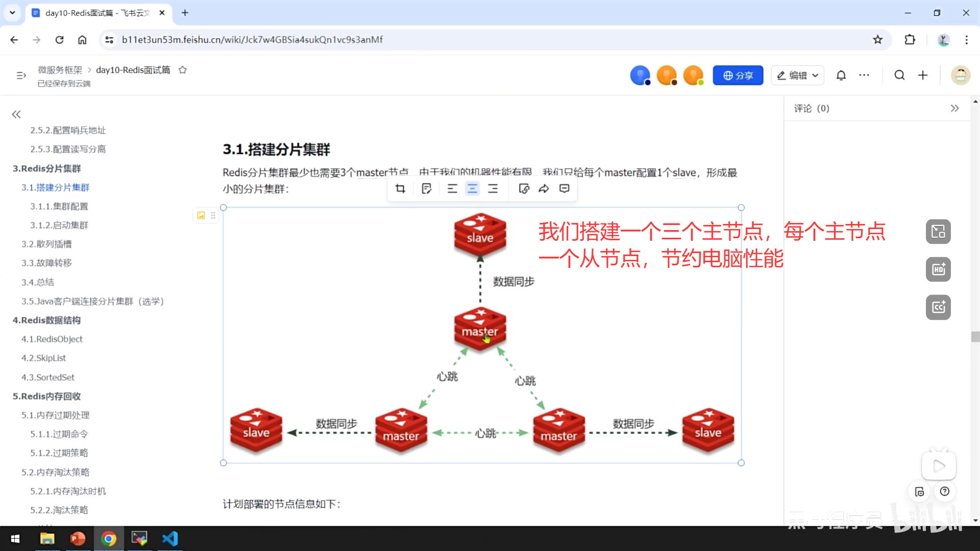
Task: Click the HD quality icon
Action: click(938, 269)
